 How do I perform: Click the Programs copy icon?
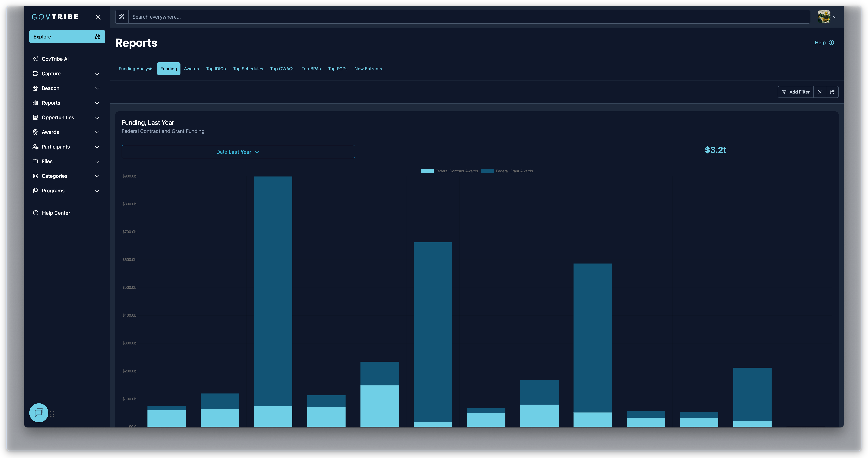point(35,191)
